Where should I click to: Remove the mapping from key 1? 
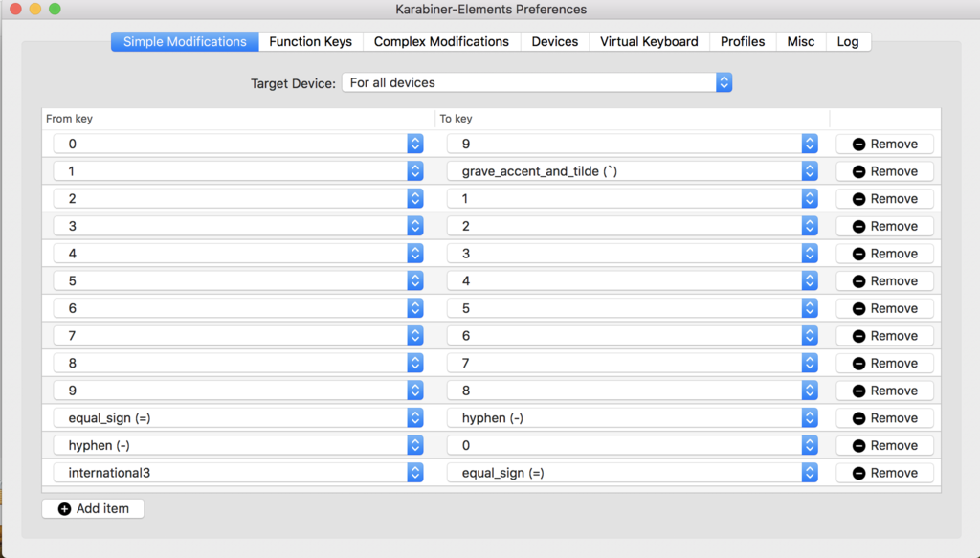tap(885, 171)
